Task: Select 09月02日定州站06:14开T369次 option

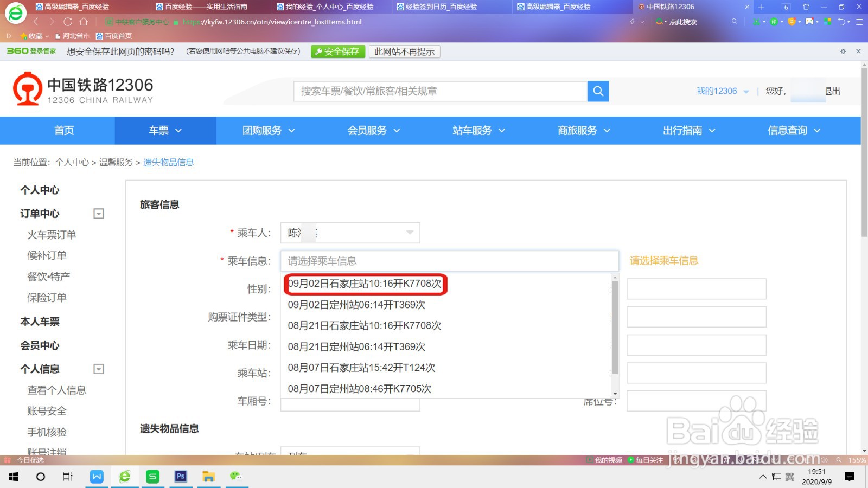Action: [356, 305]
